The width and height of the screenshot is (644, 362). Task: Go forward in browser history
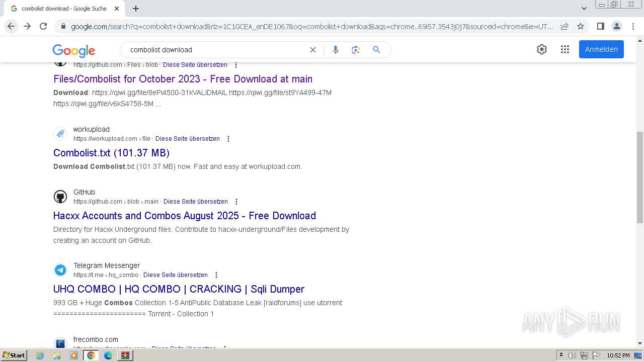pyautogui.click(x=27, y=26)
